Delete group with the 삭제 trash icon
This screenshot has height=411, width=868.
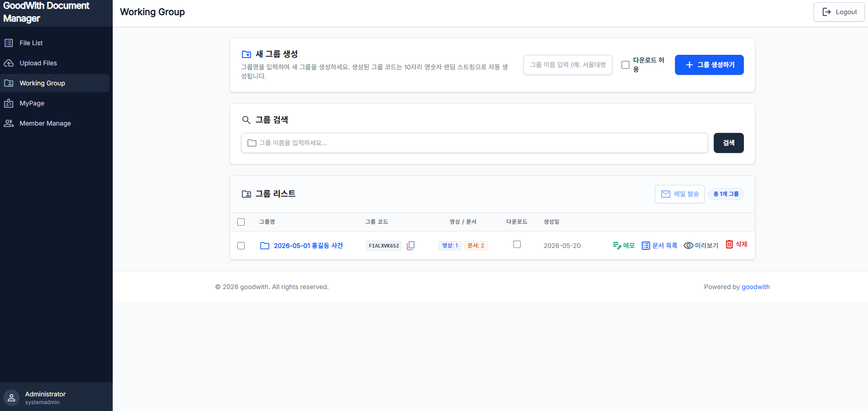(729, 244)
